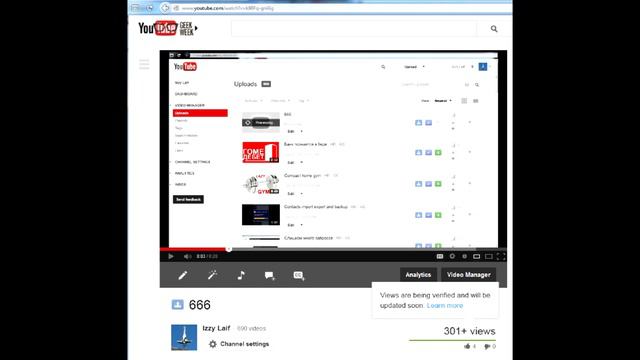This screenshot has height=360, width=640.
Task: Like the video with the thumbs up icon
Action: click(x=467, y=346)
